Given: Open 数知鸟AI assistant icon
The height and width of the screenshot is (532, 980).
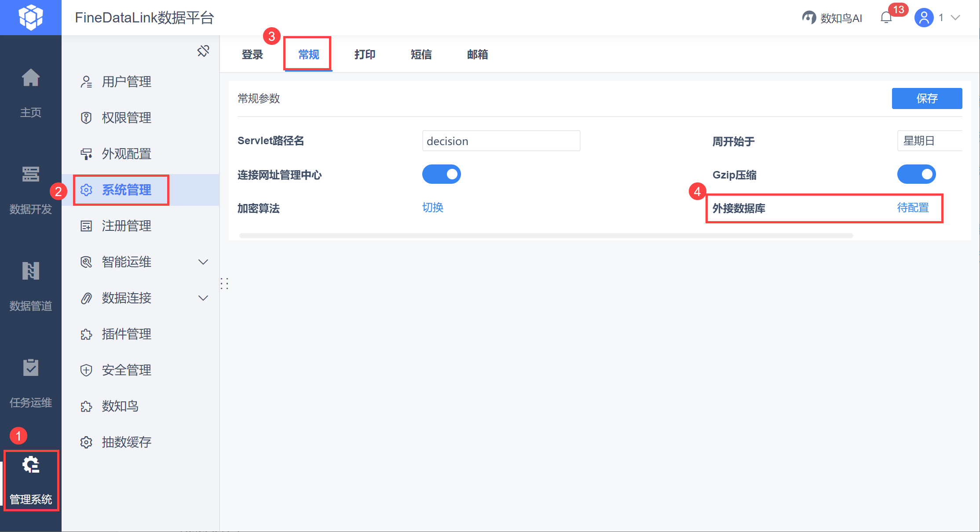Looking at the screenshot, I should point(809,18).
